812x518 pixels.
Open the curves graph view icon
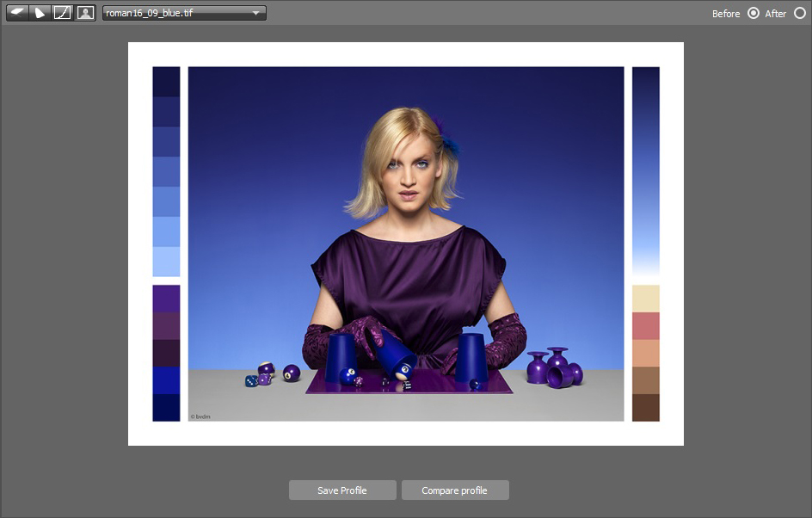[62, 13]
